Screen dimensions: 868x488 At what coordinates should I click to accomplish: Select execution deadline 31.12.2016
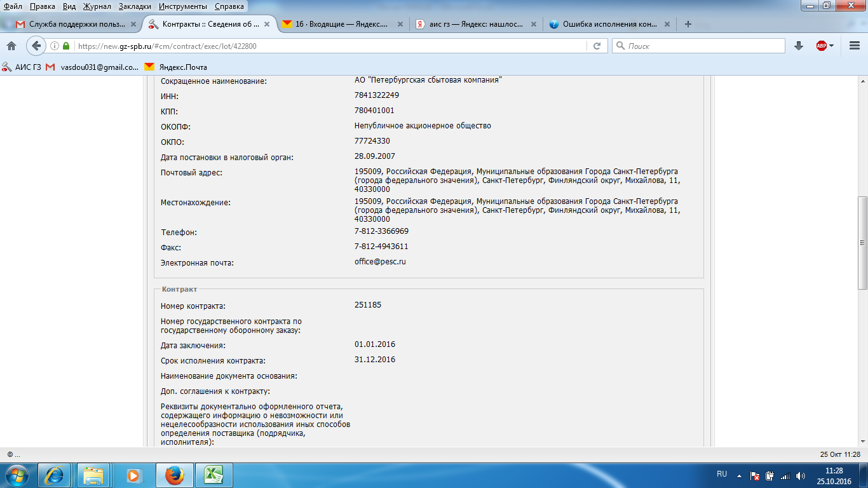pos(375,360)
